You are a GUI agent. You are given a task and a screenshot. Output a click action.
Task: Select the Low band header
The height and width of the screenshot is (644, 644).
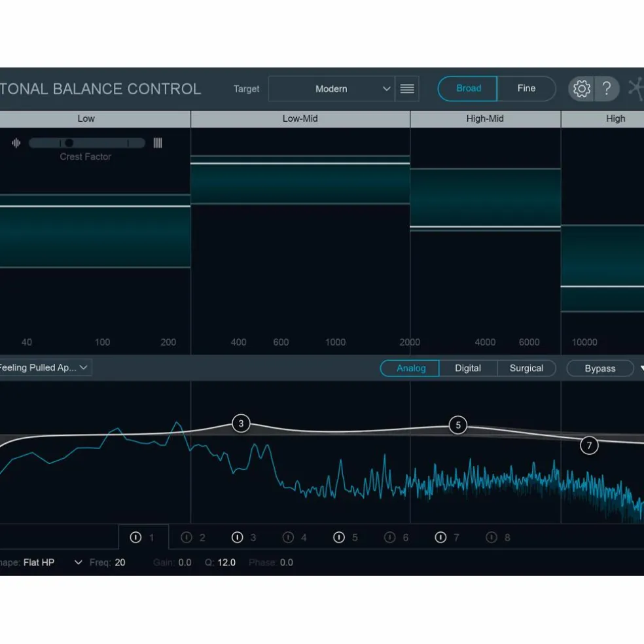(95, 118)
